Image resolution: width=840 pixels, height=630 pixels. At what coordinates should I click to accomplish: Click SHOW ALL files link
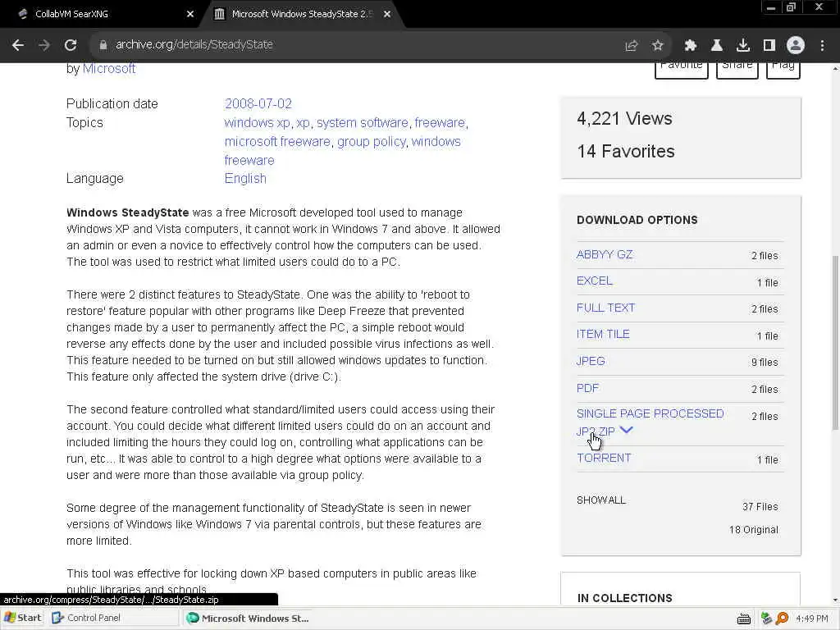pos(601,500)
